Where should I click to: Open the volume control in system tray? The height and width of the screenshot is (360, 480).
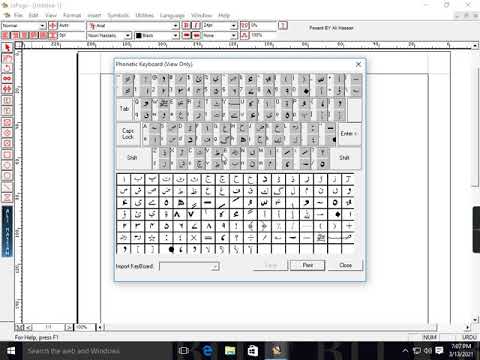428,351
